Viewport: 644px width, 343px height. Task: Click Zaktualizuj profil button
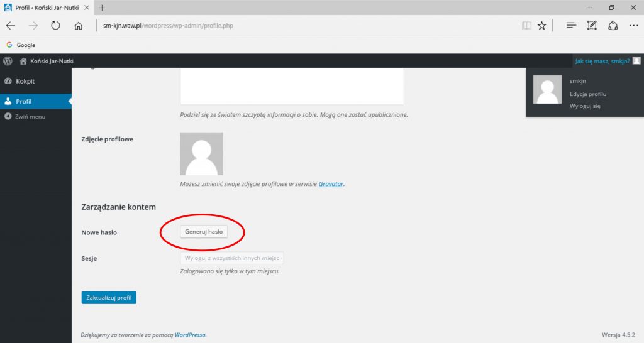(x=109, y=298)
